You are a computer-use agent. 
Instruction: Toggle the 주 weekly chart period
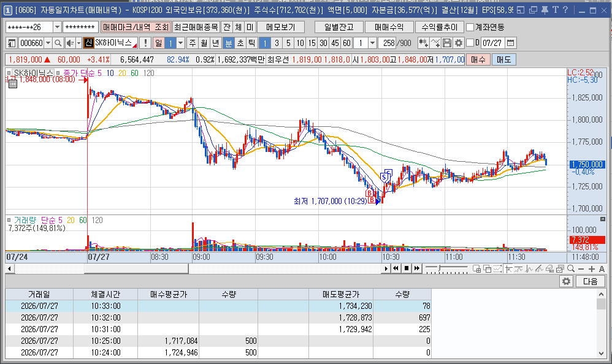click(x=193, y=43)
